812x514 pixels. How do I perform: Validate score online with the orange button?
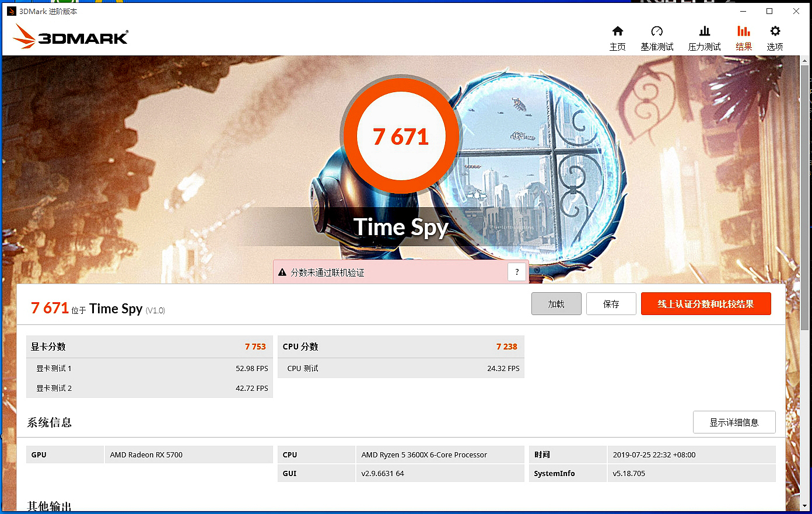706,303
